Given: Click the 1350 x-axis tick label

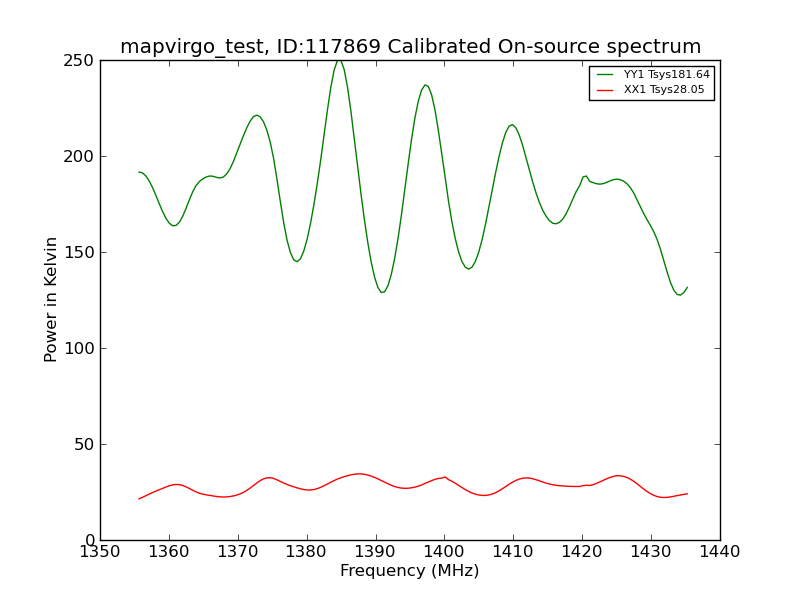Looking at the screenshot, I should [x=100, y=552].
